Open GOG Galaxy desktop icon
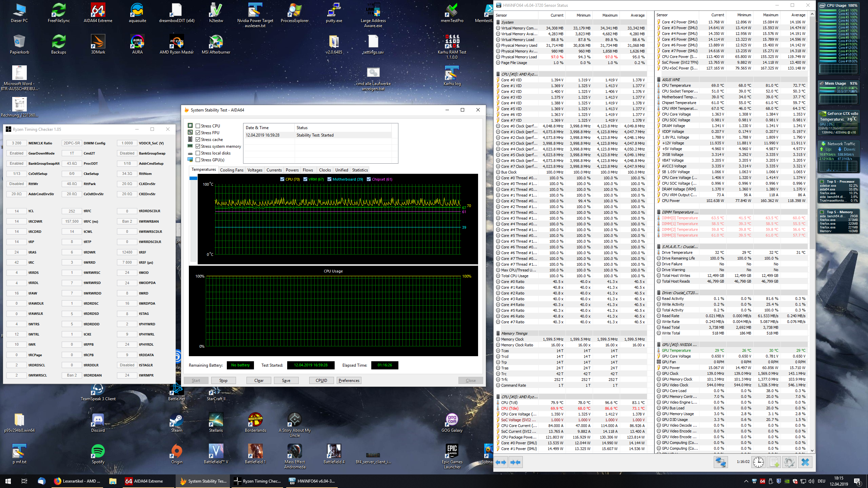Image resolution: width=868 pixels, height=488 pixels. pos(452,423)
